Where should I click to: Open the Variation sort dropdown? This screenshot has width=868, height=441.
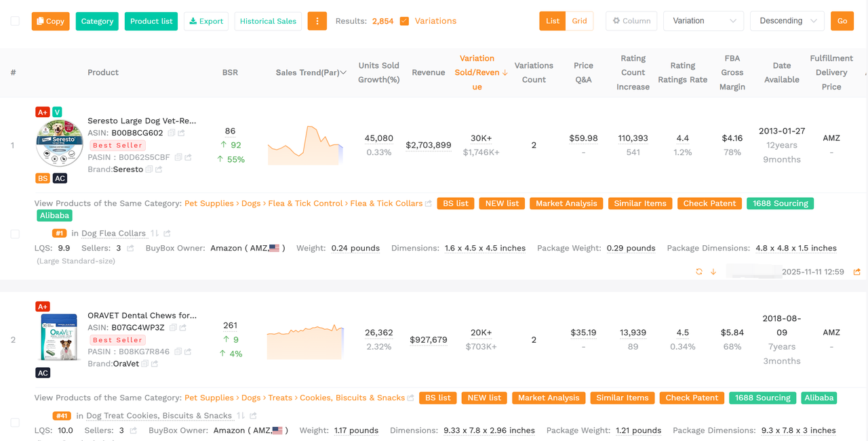tap(703, 21)
